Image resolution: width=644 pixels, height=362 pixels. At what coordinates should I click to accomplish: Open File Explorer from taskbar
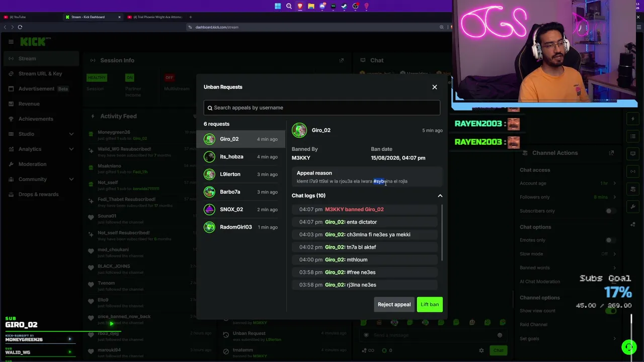coord(311,6)
